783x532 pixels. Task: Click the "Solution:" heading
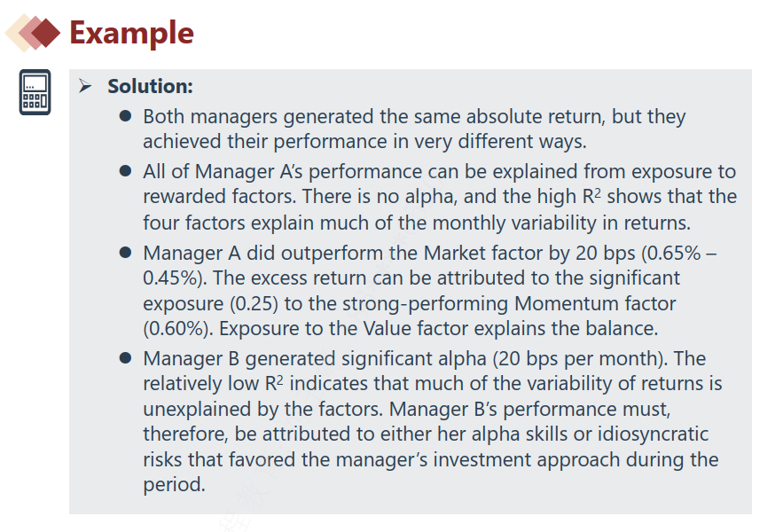(x=150, y=87)
